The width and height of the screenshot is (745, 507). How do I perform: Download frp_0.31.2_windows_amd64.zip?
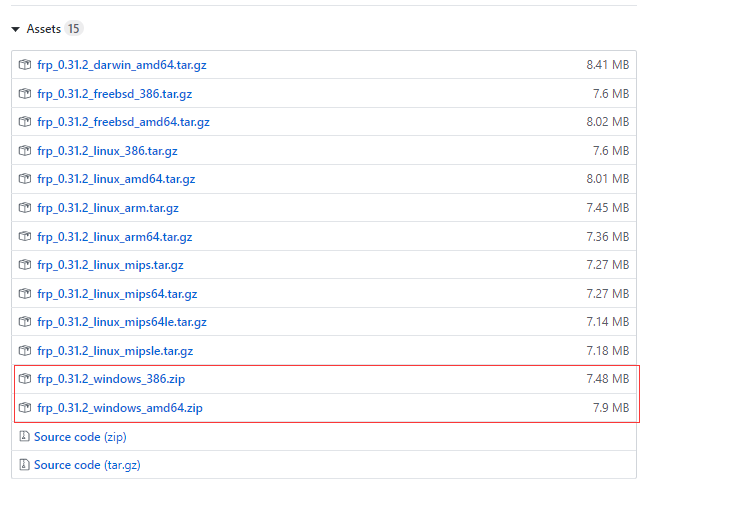pyautogui.click(x=120, y=408)
